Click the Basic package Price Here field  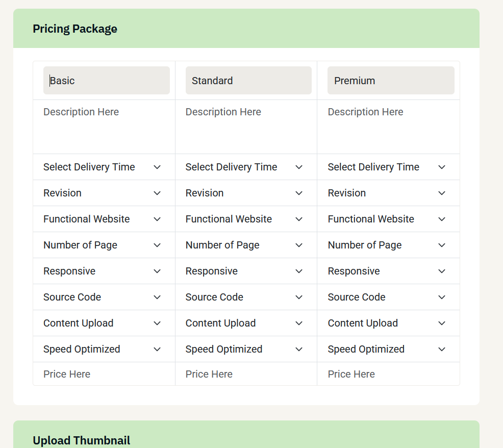[104, 374]
